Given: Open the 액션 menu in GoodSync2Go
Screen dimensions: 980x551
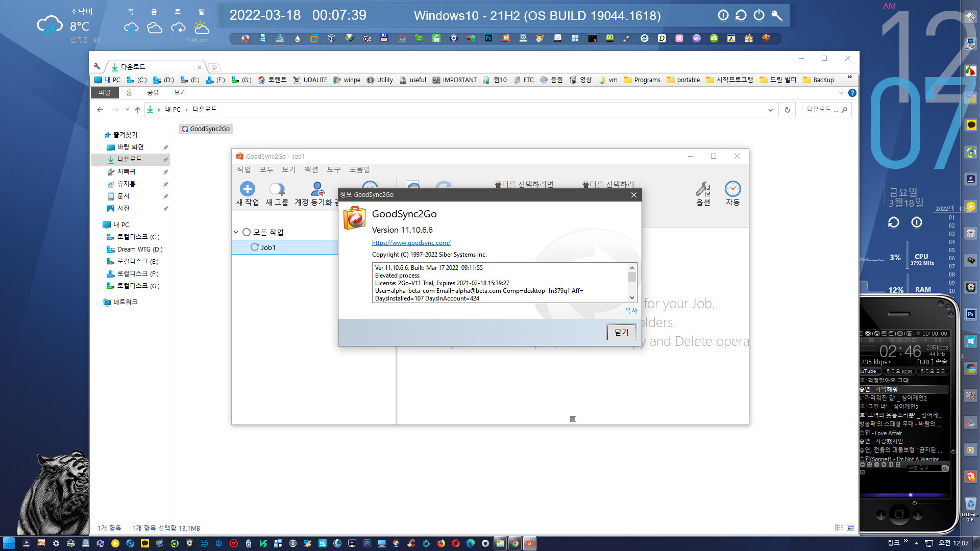Looking at the screenshot, I should click(x=311, y=169).
